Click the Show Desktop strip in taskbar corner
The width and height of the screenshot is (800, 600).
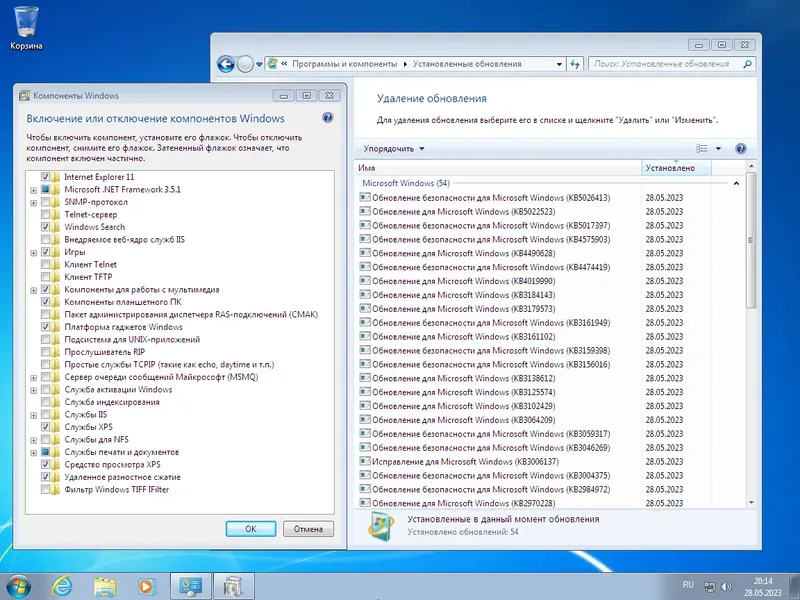pyautogui.click(x=795, y=587)
